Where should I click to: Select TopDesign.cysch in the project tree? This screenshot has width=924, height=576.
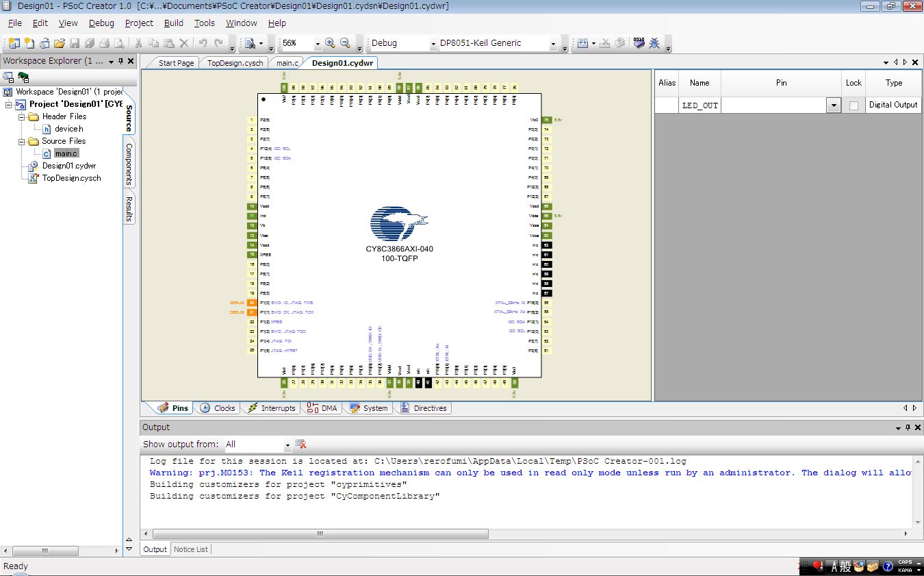pyautogui.click(x=72, y=178)
